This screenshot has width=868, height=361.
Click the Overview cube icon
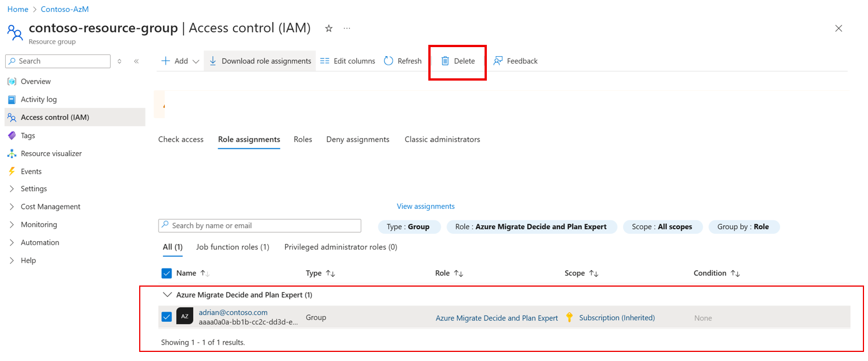point(12,82)
